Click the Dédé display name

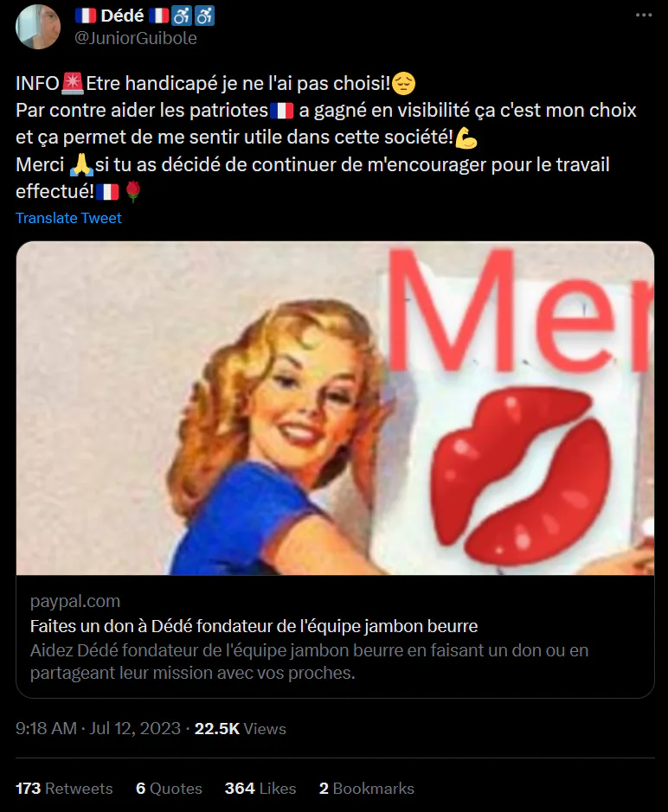point(122,16)
